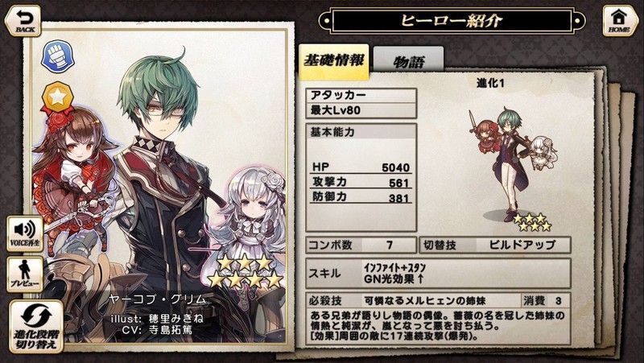This screenshot has height=363, width=644.
Task: Click the 基本能力 stats panel header
Action: [361, 132]
